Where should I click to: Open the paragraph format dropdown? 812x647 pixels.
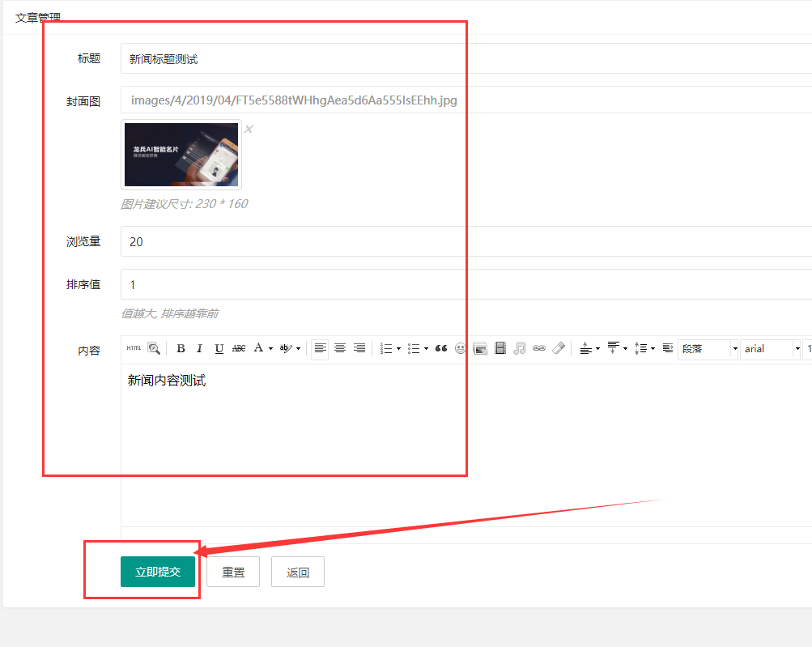709,348
